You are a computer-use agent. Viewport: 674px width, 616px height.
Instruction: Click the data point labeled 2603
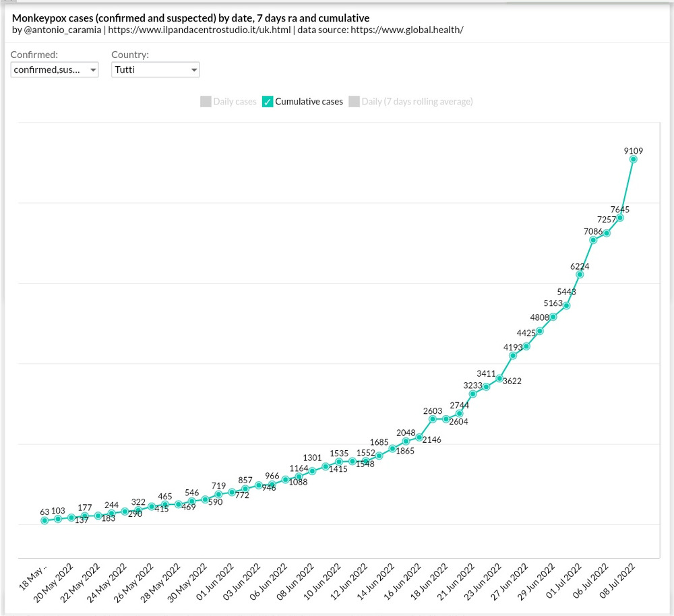(x=433, y=419)
